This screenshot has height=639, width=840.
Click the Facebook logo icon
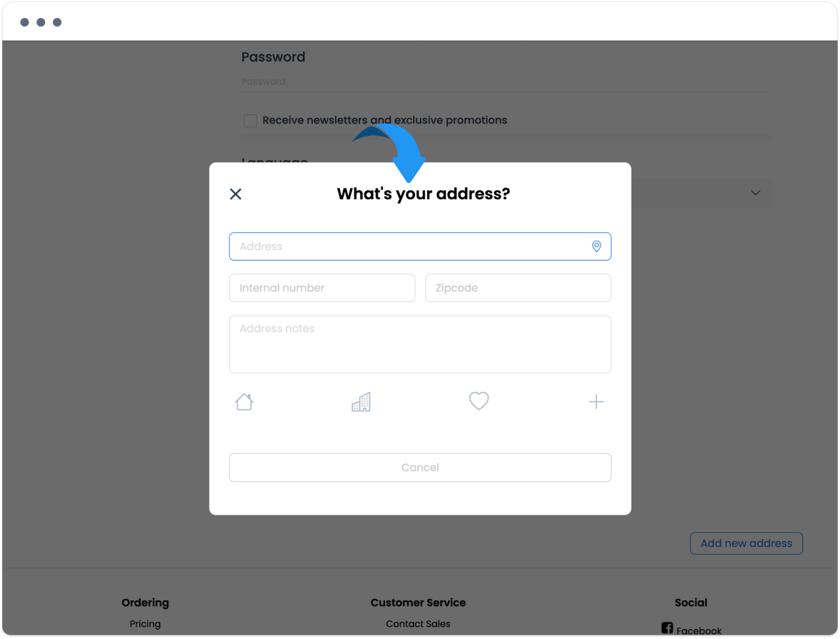667,628
